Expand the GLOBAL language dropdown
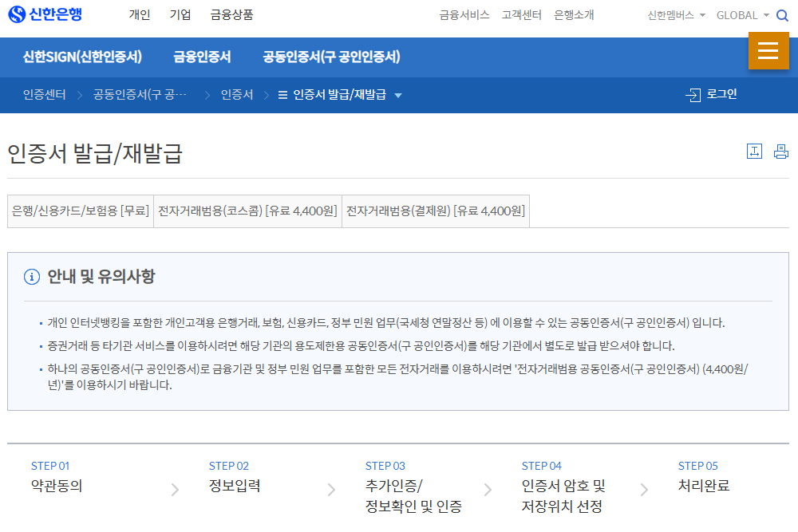This screenshot has height=532, width=798. (766, 15)
